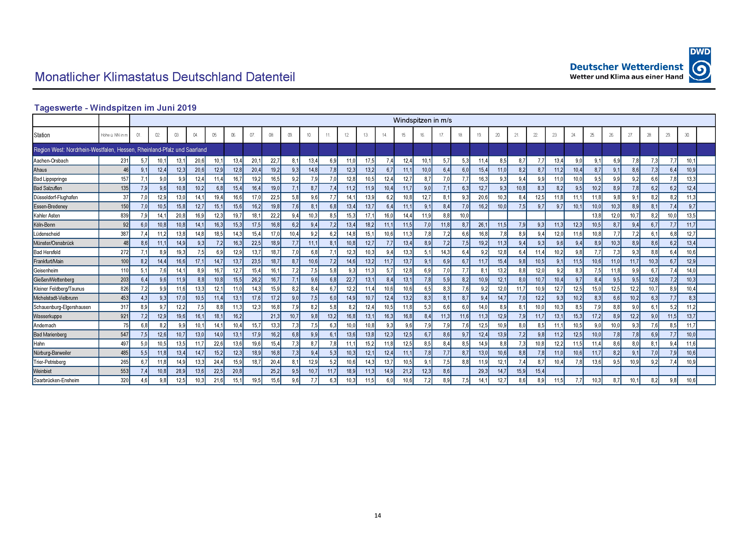Click page number 14 at bottom
The width and height of the screenshot is (756, 535).
[x=378, y=516]
